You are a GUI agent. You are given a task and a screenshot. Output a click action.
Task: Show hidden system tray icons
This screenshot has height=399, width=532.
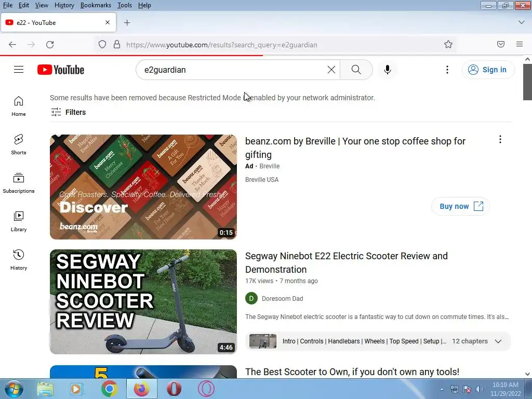pyautogui.click(x=442, y=389)
